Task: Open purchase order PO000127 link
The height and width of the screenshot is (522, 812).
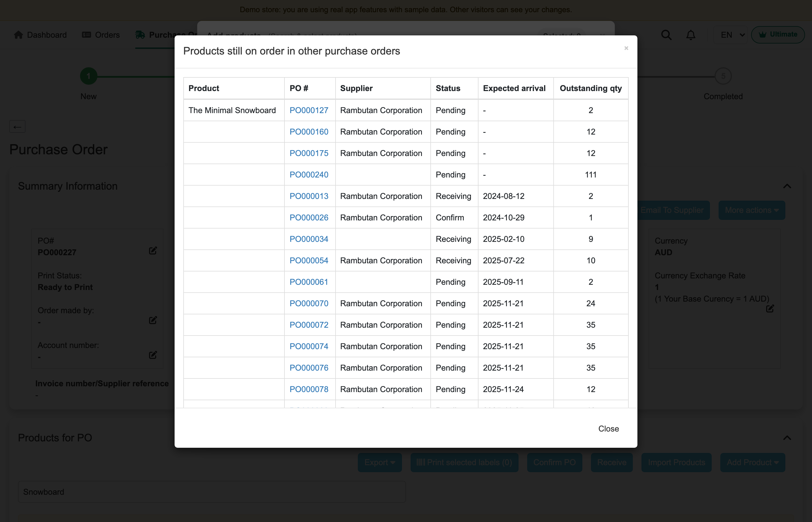Action: pos(309,110)
